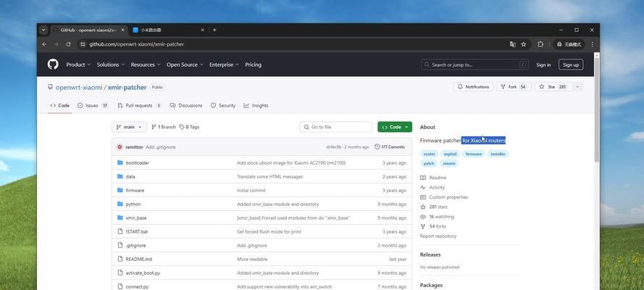Screen dimensions: 644x290
Task: Select the Pull requests tab
Action: 139,106
